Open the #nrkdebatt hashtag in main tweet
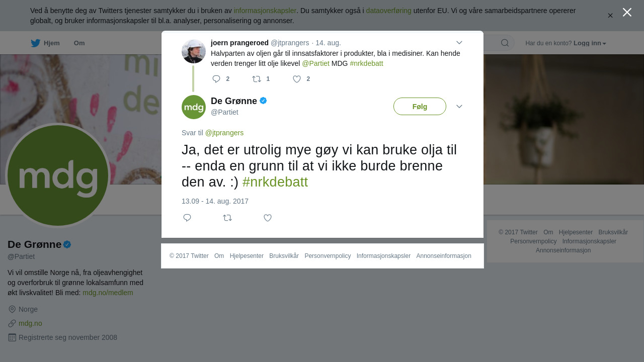This screenshot has height=362, width=644. 275,182
